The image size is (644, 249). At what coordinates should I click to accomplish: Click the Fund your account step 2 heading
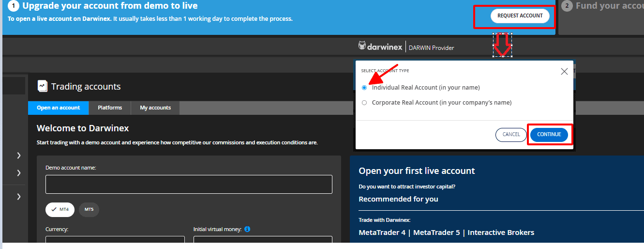[x=610, y=6]
